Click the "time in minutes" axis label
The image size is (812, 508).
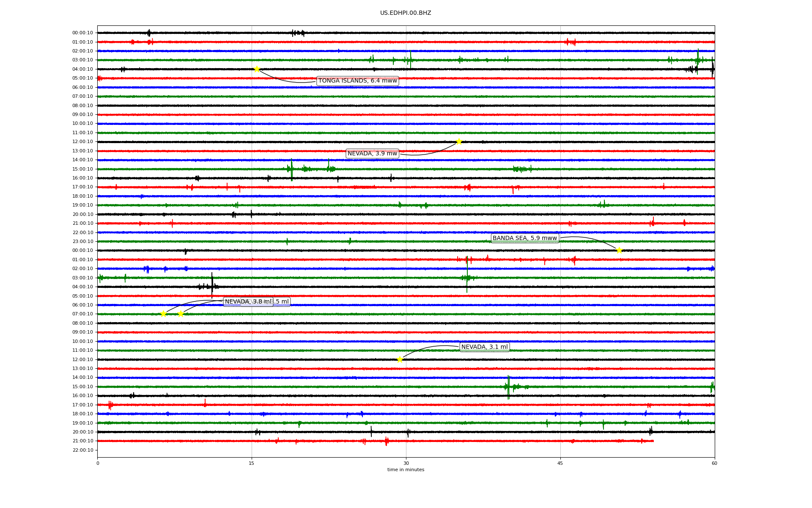coord(406,469)
